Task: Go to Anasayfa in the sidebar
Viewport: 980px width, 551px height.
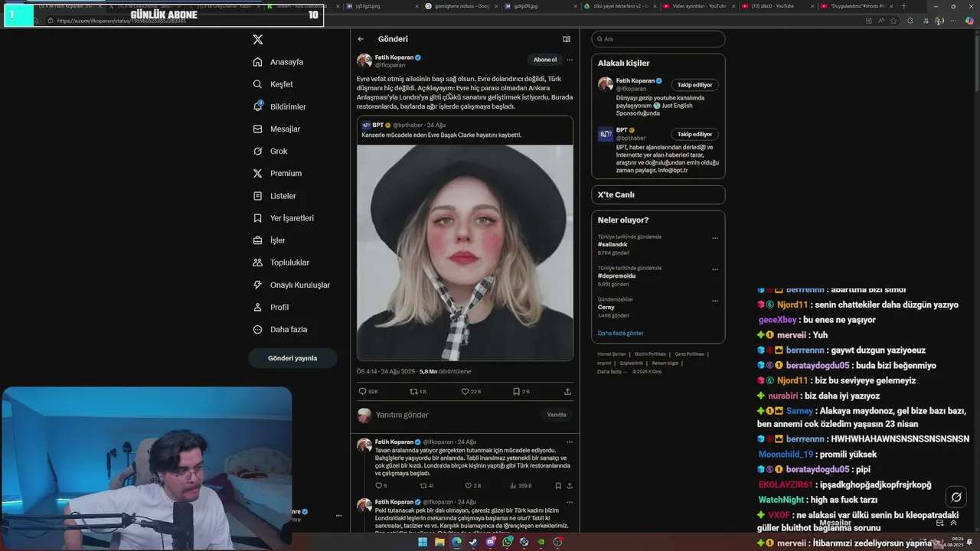Action: pyautogui.click(x=279, y=62)
